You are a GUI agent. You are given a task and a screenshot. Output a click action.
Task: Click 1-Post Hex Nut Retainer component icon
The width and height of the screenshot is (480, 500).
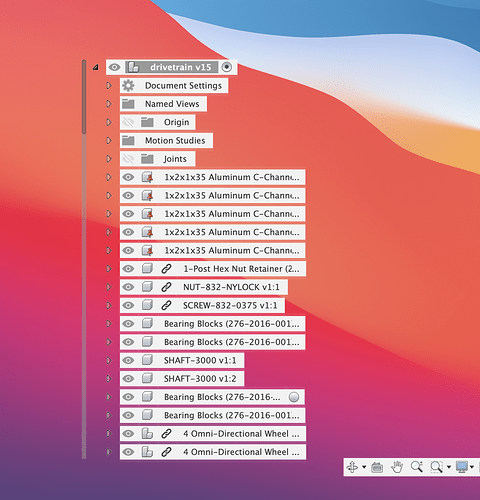(x=147, y=268)
